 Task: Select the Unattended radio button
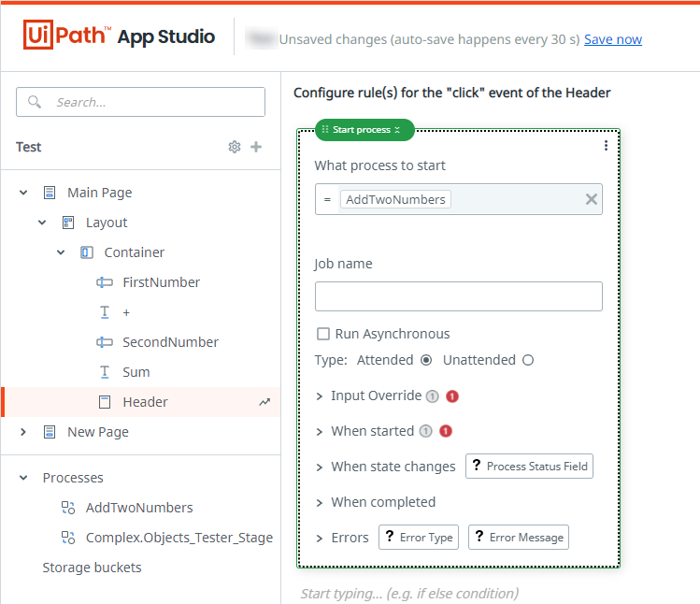coord(528,360)
